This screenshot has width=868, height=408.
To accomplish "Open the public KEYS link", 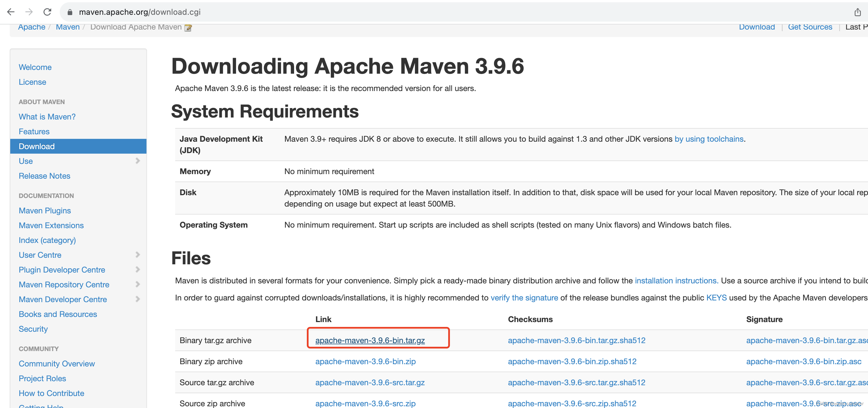I will [x=716, y=298].
